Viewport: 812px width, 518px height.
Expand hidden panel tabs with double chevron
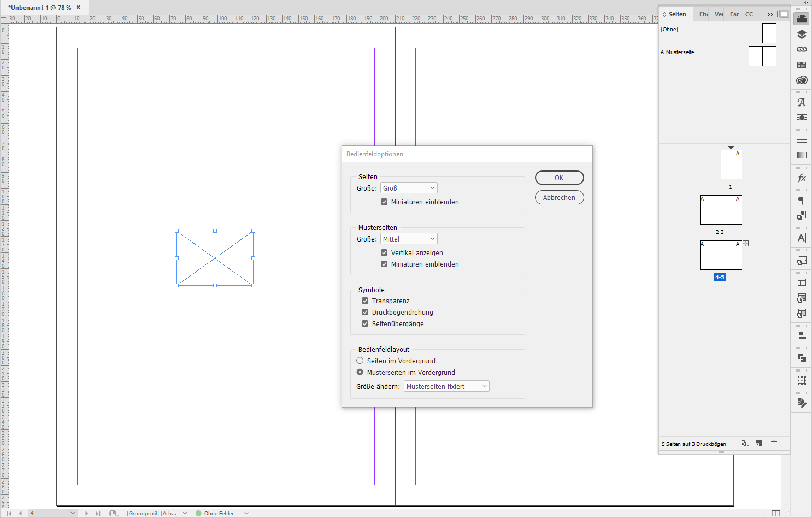coord(770,14)
